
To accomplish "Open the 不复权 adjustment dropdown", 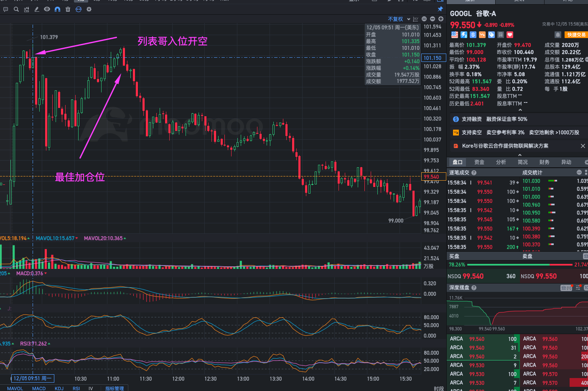I will [x=399, y=19].
